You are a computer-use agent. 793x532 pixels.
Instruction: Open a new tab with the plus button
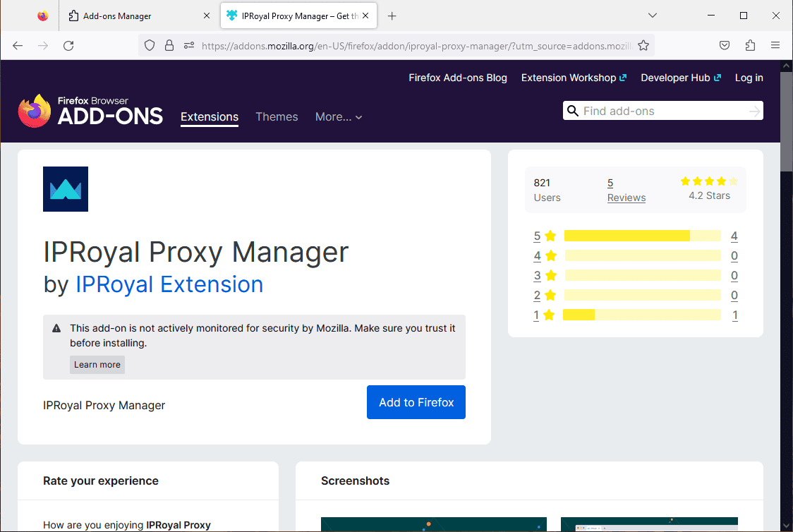pyautogui.click(x=392, y=16)
